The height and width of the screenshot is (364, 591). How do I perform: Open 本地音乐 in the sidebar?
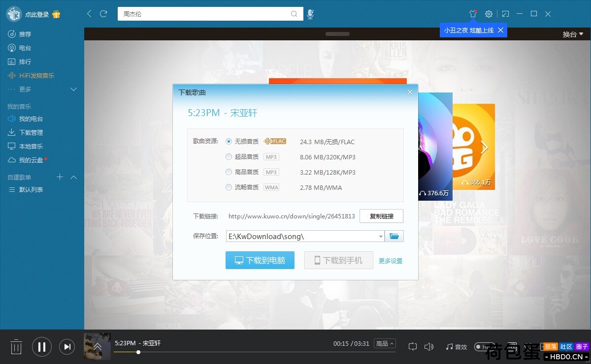(31, 146)
